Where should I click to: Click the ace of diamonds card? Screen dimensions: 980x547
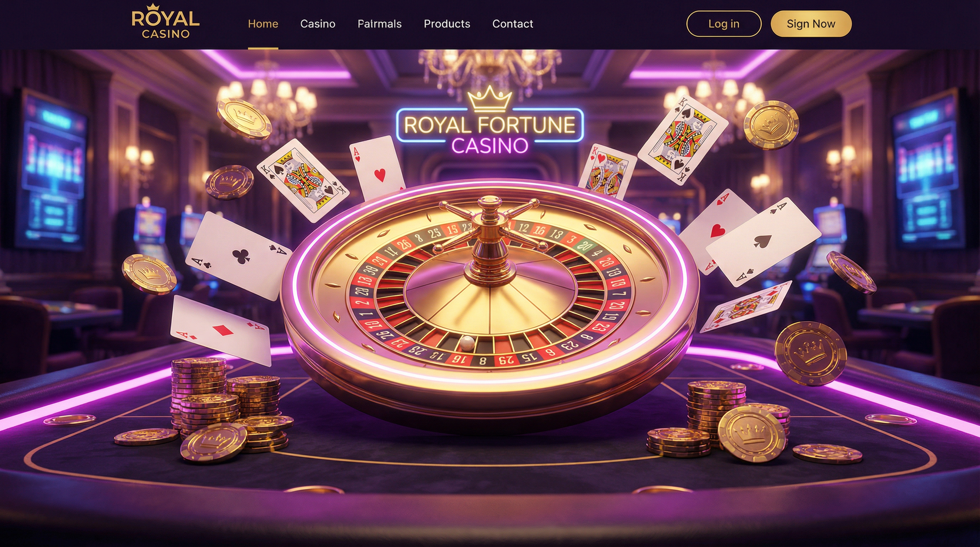click(221, 330)
